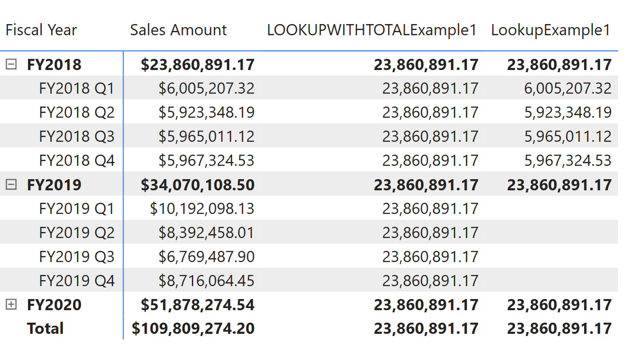The width and height of the screenshot is (644, 348).
Task: Sort by the Fiscal Year column header
Action: [x=41, y=30]
